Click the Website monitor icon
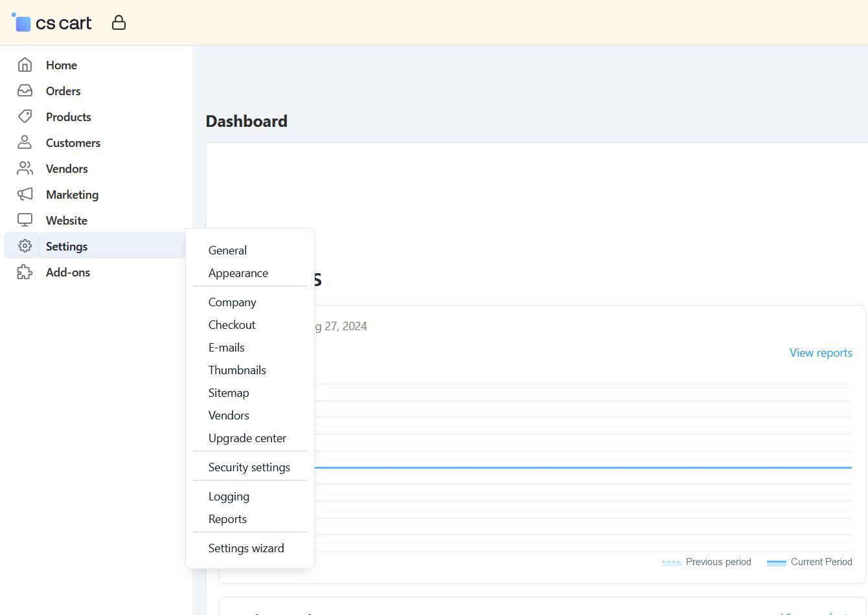 point(25,220)
